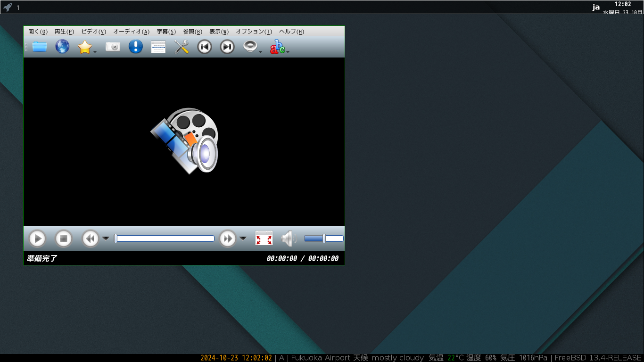Click the playback seek slider
Image resolution: width=644 pixels, height=362 pixels.
click(x=165, y=239)
